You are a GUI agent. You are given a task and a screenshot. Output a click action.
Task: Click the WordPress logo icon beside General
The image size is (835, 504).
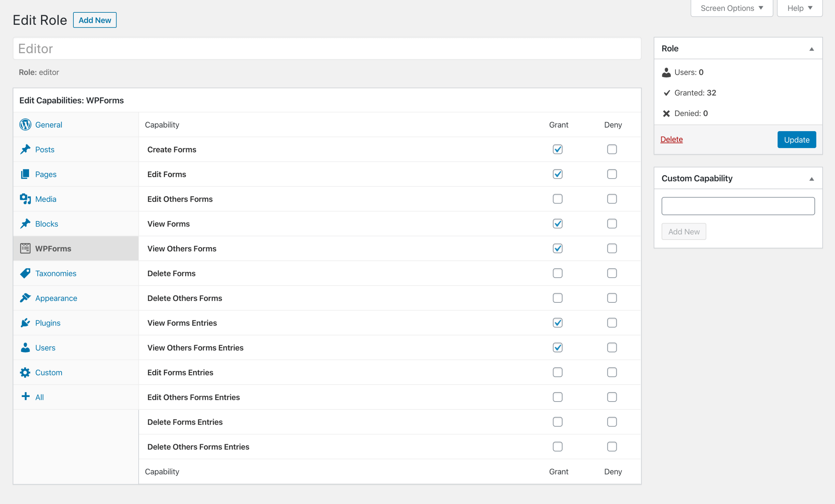click(25, 125)
